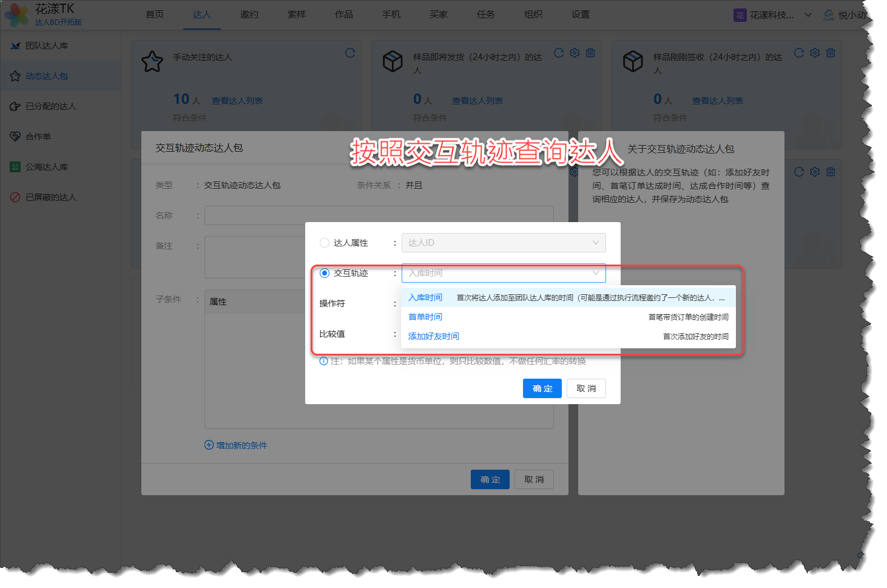Viewport: 887px width, 588px height.
Task: Click 取消 in the condition popup
Action: [586, 388]
